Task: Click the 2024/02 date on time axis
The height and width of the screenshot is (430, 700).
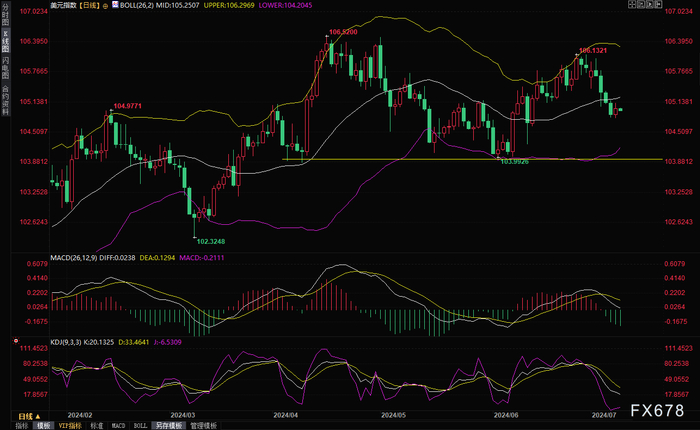Action: pyautogui.click(x=80, y=415)
